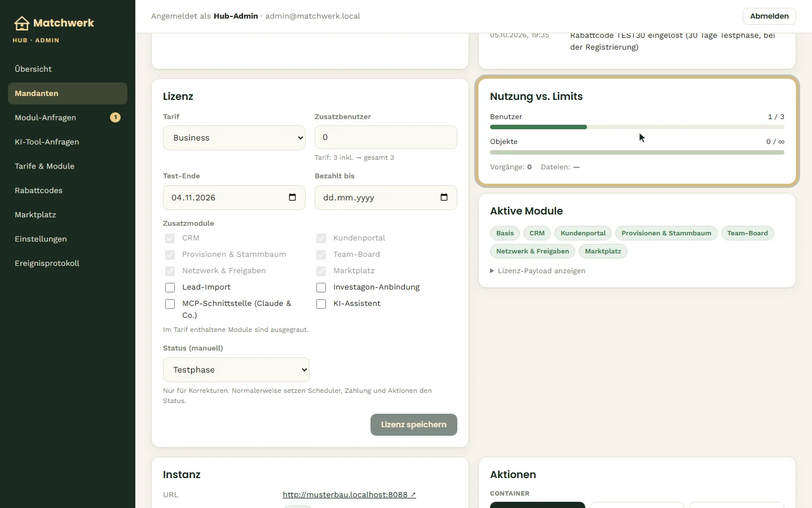This screenshot has width=812, height=508.
Task: Click the greyed Kundenportal checkbox
Action: click(x=321, y=238)
